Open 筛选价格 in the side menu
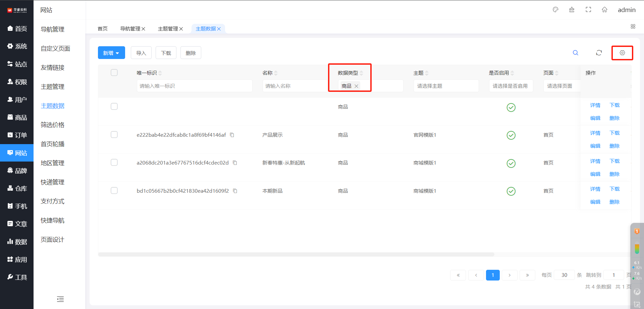The height and width of the screenshot is (309, 644). point(53,125)
